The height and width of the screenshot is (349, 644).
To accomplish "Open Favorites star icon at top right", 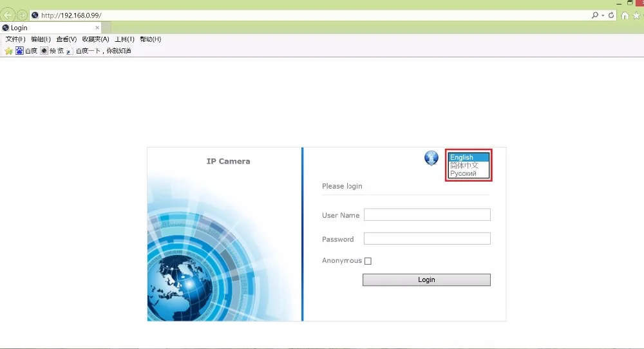I will 637,15.
